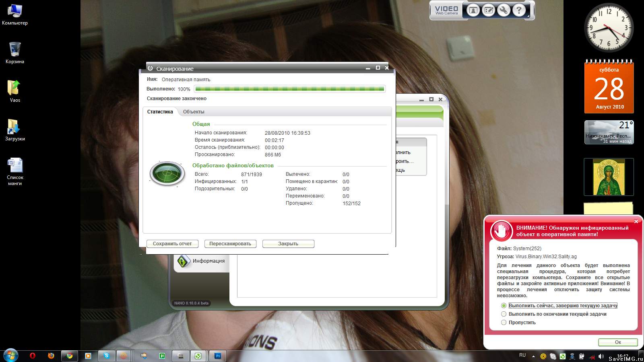Image resolution: width=644 pixels, height=362 pixels.
Task: Switch to Photoshop in the taskbar
Action: 218,356
